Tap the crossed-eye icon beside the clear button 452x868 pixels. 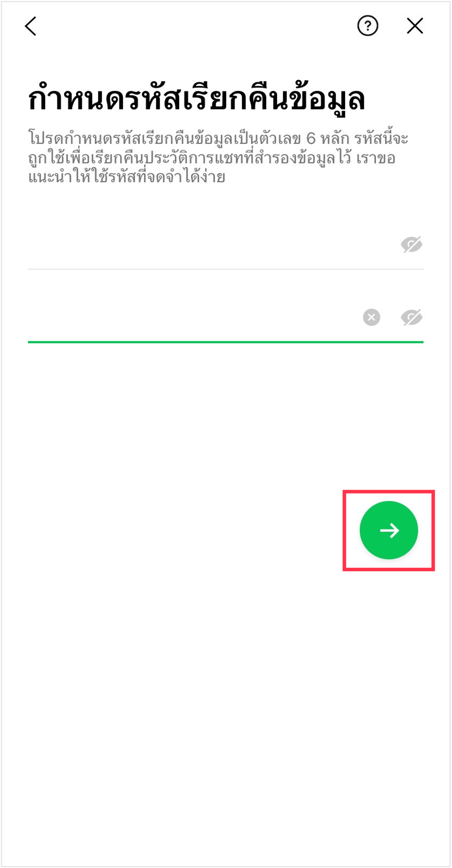click(x=411, y=317)
